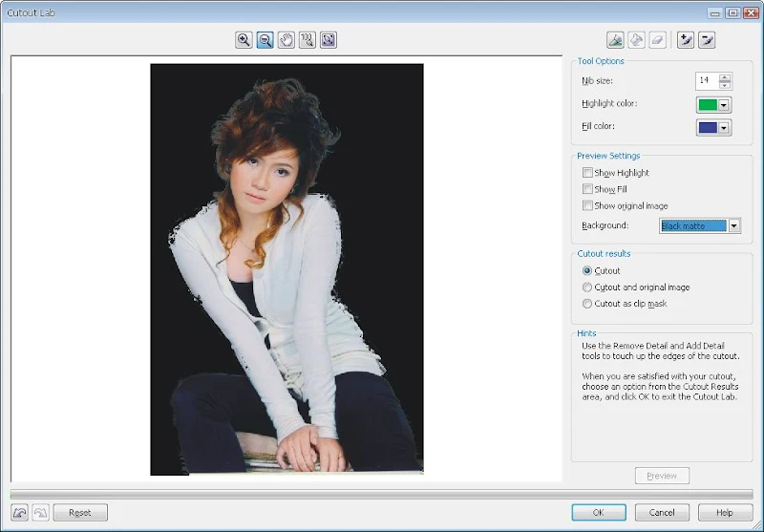
Task: Click the Undo icon at bottom left
Action: click(19, 513)
